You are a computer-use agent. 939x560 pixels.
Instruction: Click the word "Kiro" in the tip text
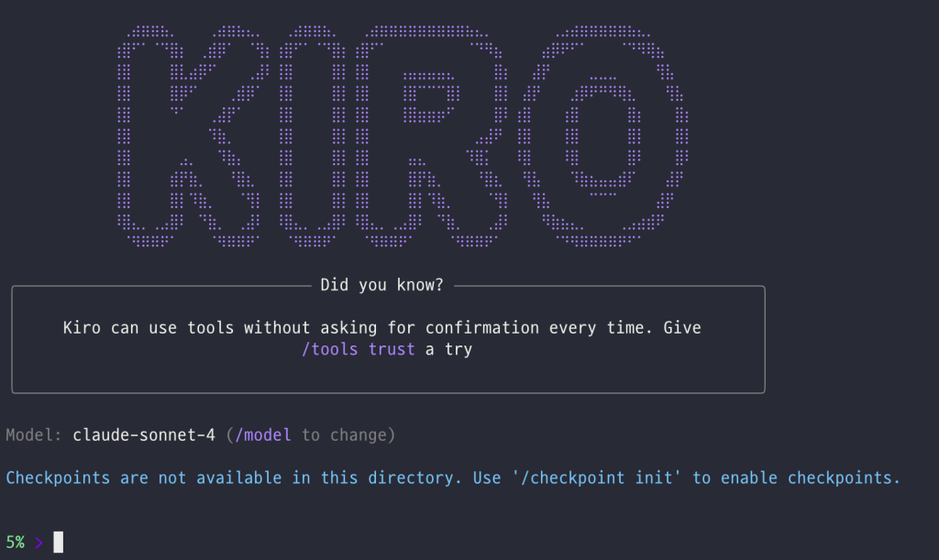pos(83,327)
